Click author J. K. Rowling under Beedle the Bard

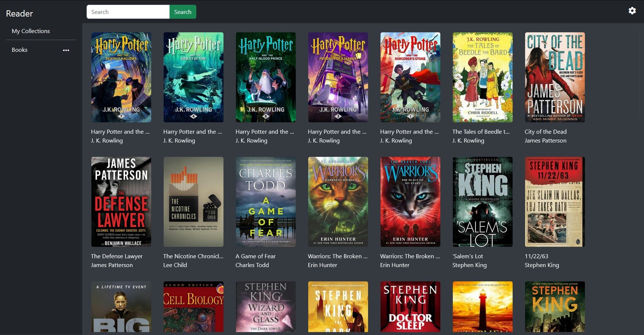(x=468, y=140)
